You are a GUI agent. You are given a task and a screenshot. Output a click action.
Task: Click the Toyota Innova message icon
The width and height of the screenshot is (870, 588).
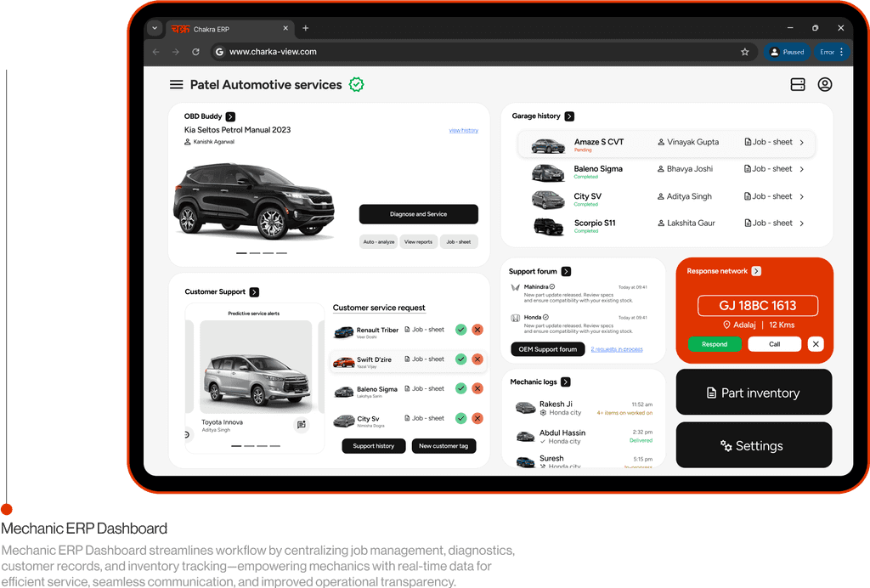(x=302, y=425)
